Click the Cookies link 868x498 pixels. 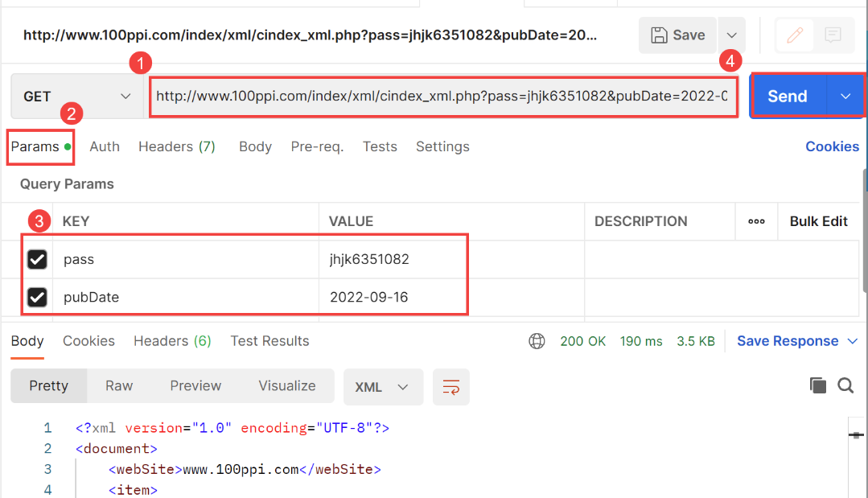832,146
